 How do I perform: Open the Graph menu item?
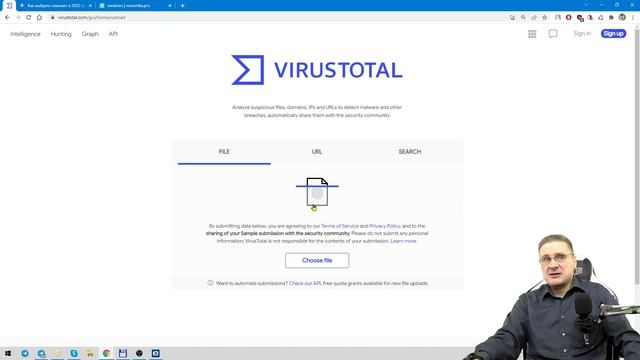coord(90,34)
